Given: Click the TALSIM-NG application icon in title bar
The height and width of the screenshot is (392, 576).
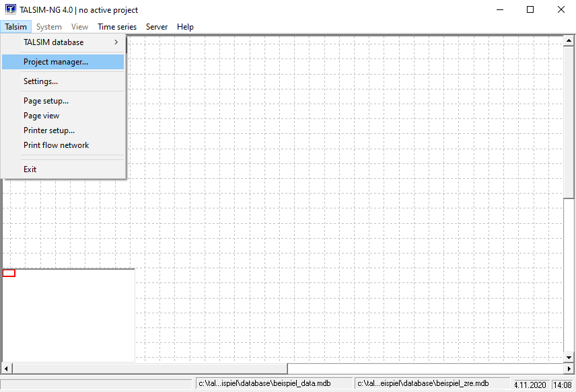Looking at the screenshot, I should tap(11, 9).
